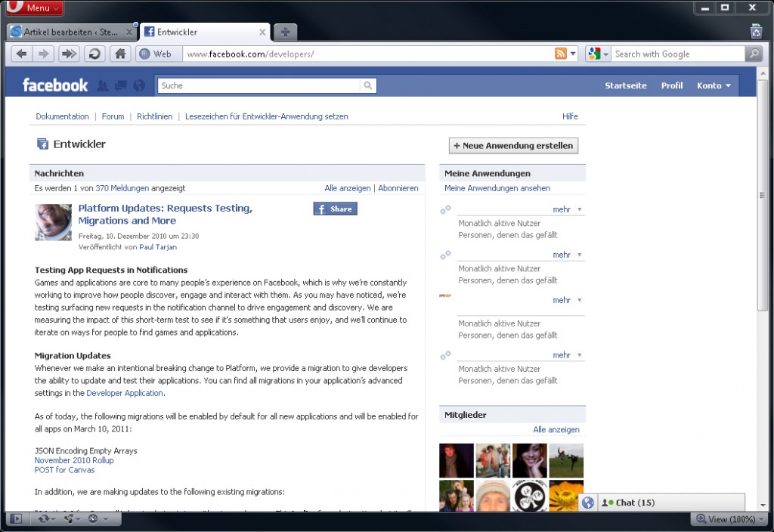This screenshot has width=774, height=532.
Task: Open the yellow flower member thumbnail
Action: tap(566, 496)
